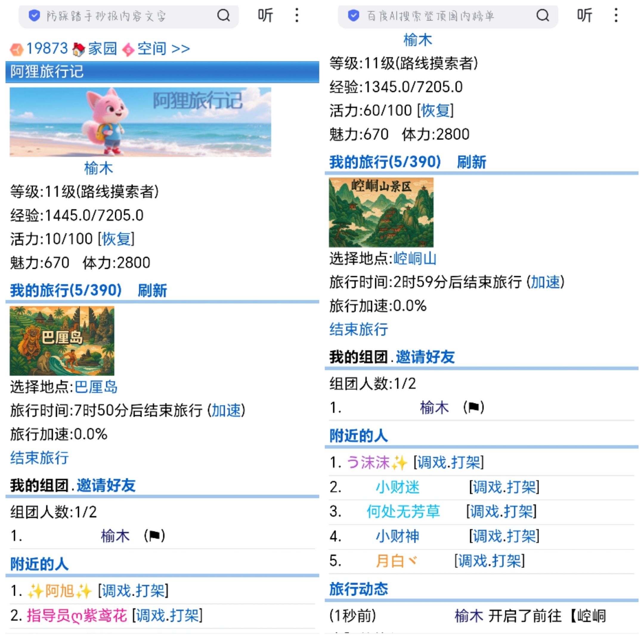
Task: Open the three-dot menu on left screen
Action: point(297,15)
